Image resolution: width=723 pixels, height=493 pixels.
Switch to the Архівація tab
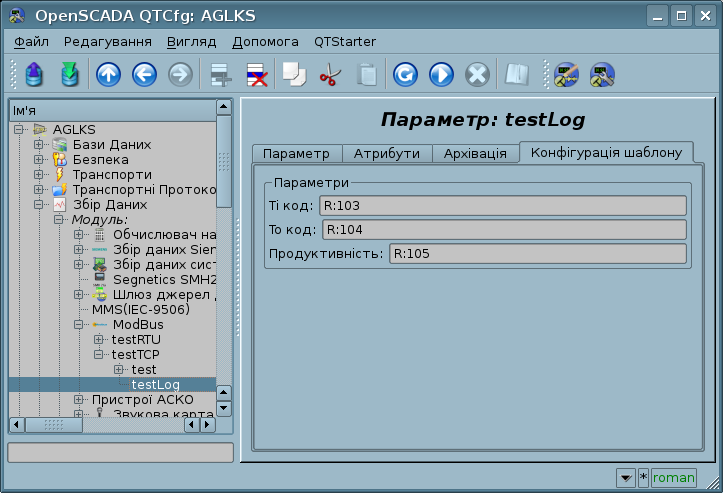(x=477, y=153)
